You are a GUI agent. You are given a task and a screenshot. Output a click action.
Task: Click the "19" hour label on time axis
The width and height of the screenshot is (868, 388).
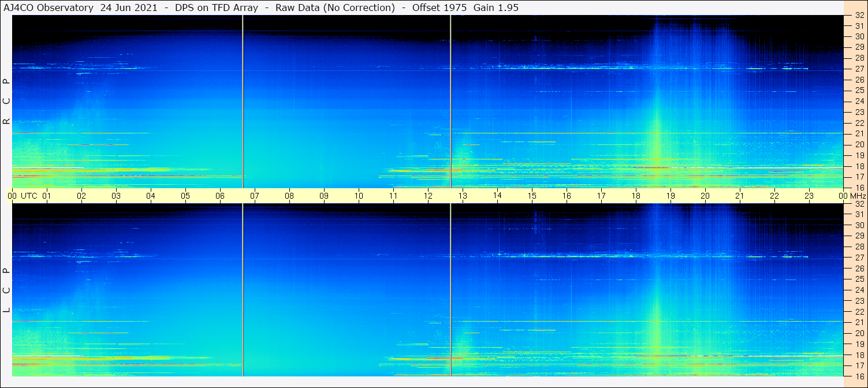[670, 196]
